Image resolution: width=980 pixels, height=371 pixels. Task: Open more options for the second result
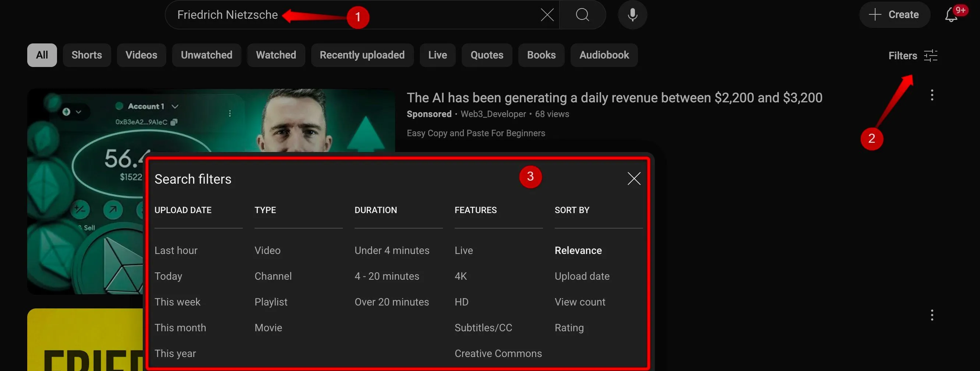click(932, 315)
